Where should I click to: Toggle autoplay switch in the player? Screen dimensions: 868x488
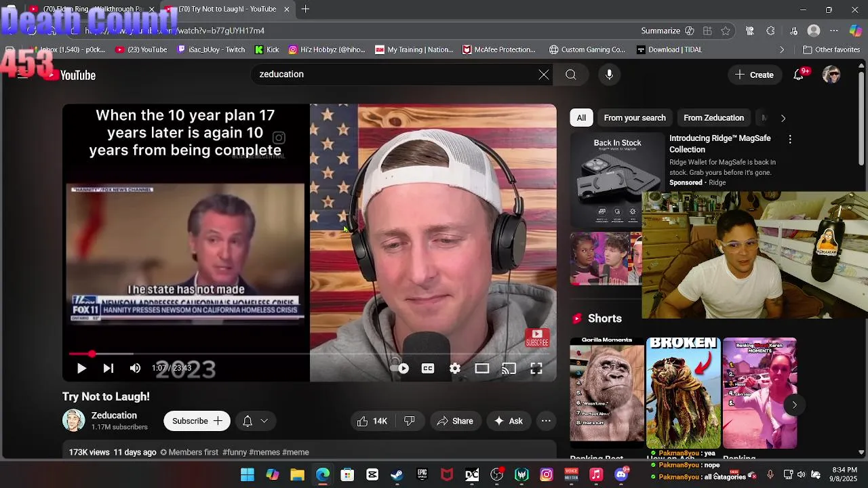(400, 368)
